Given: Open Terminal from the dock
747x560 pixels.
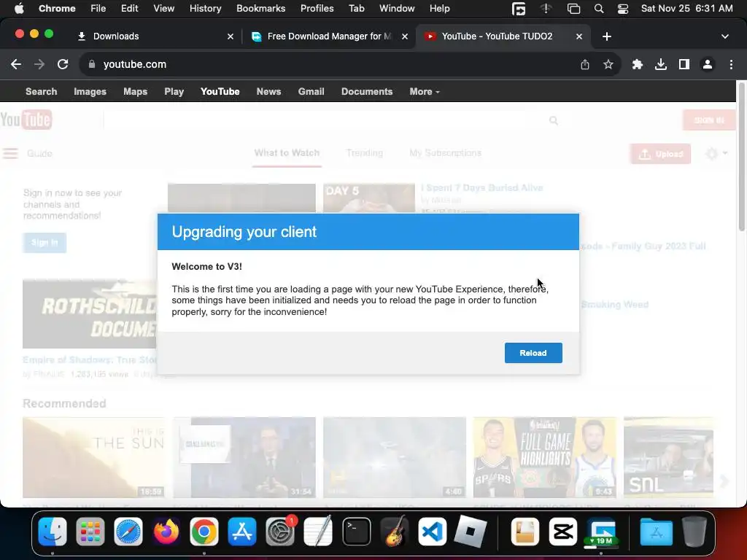Looking at the screenshot, I should pos(356,532).
